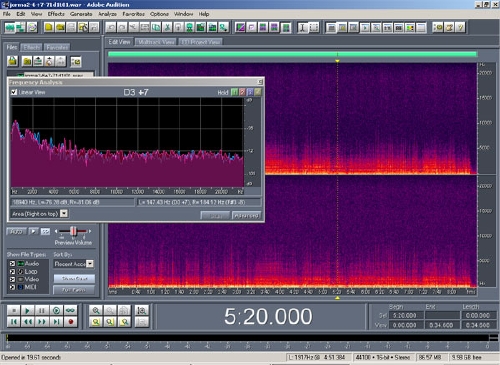Viewport: 500px width, 365px height.
Task: Click the Advanced Options icon in Files panel
Action: [76, 61]
